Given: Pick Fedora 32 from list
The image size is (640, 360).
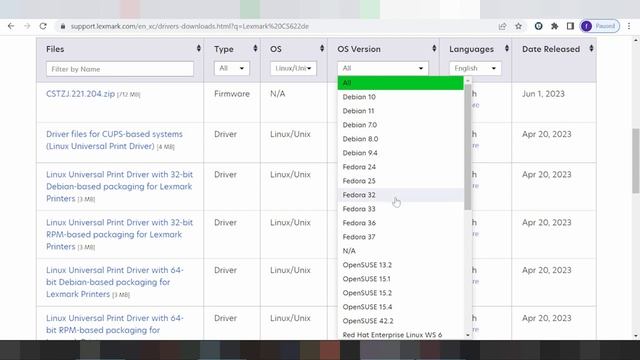Looking at the screenshot, I should (x=400, y=195).
